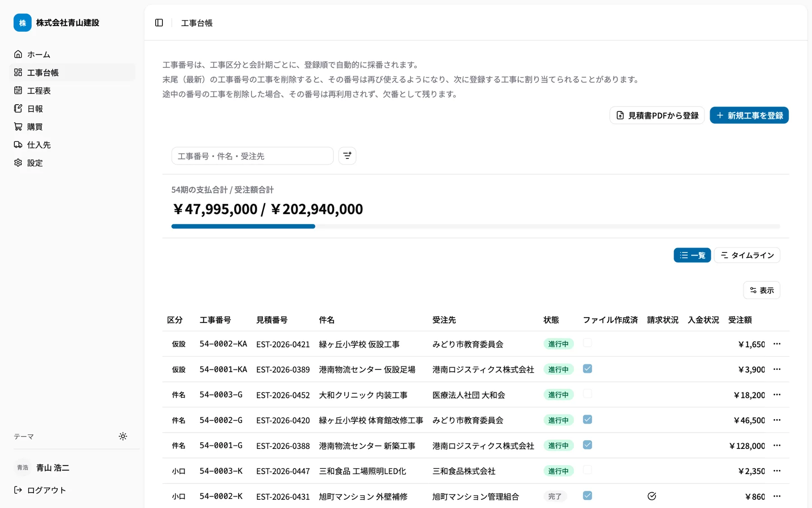Open more actions menu for 54-0002-KA
The width and height of the screenshot is (812, 508).
(777, 344)
